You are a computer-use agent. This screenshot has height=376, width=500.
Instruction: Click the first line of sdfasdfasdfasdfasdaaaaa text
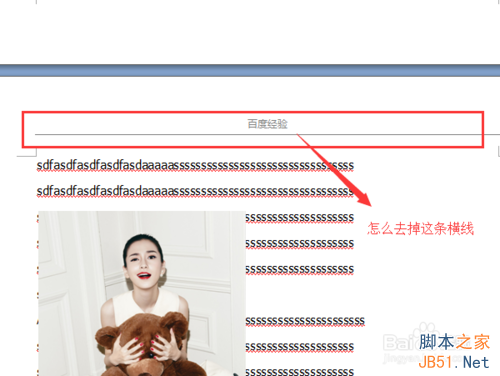195,165
